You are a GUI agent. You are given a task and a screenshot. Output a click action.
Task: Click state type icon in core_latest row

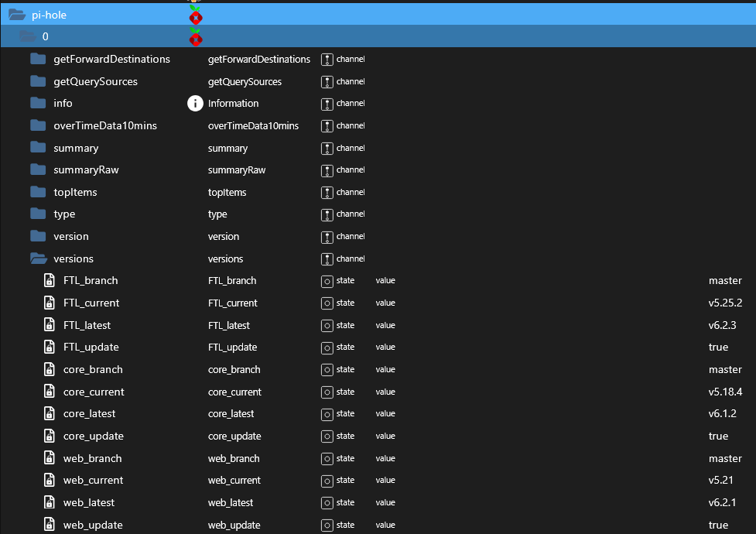327,414
